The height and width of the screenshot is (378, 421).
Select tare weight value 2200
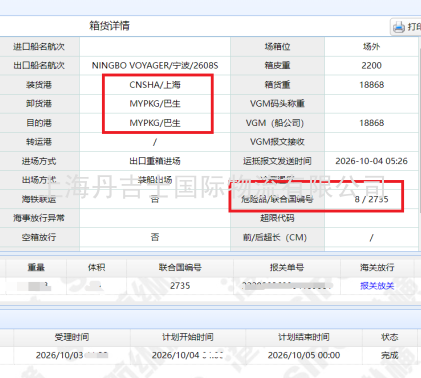coord(371,65)
